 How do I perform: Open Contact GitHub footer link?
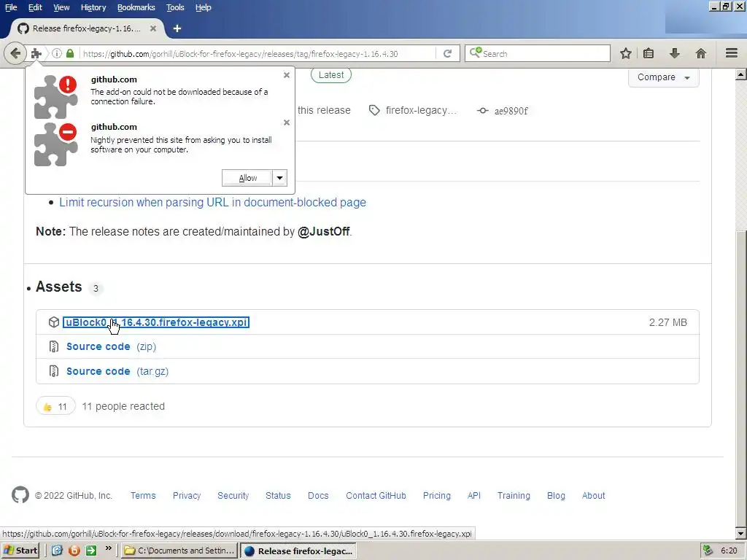(376, 495)
